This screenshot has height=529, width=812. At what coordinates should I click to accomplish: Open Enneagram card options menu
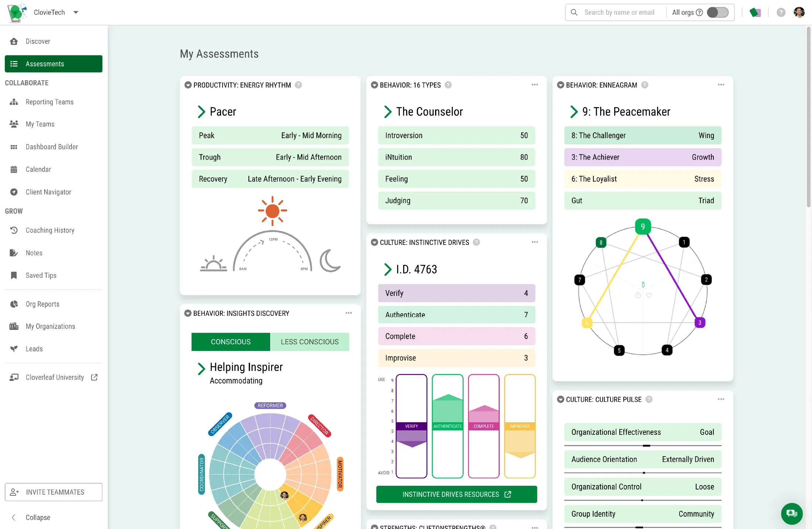click(x=721, y=85)
